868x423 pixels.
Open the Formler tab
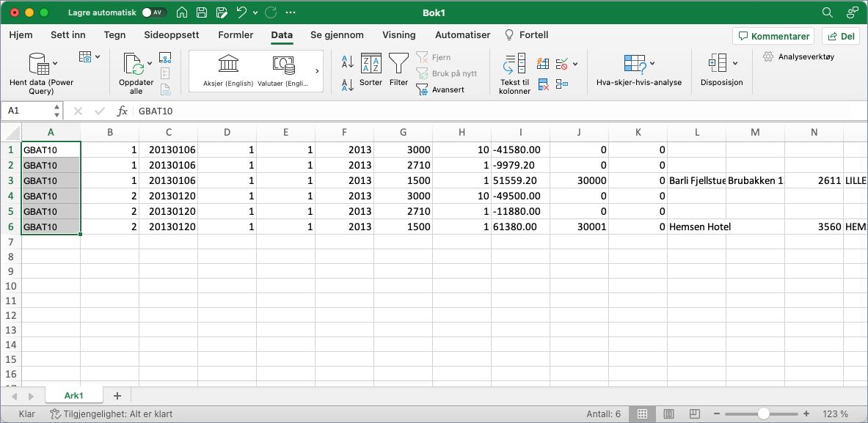tap(236, 35)
